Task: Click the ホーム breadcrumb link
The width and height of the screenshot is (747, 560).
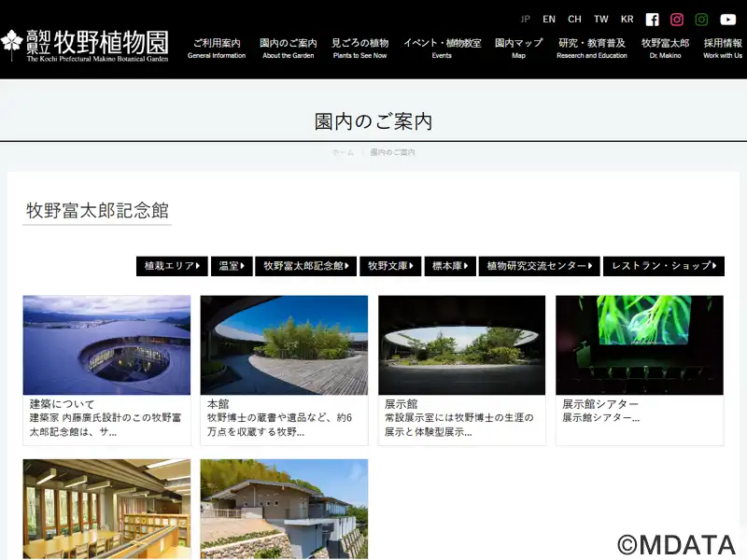Action: coord(343,152)
